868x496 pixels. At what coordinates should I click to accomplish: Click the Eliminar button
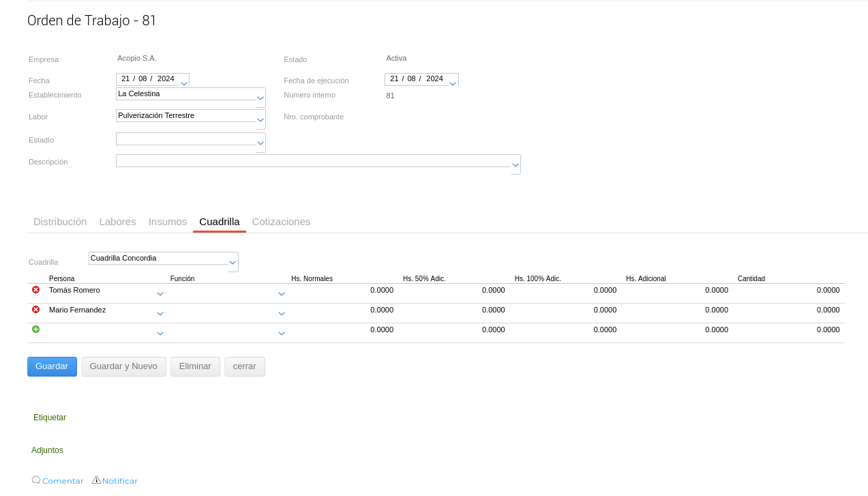click(195, 366)
